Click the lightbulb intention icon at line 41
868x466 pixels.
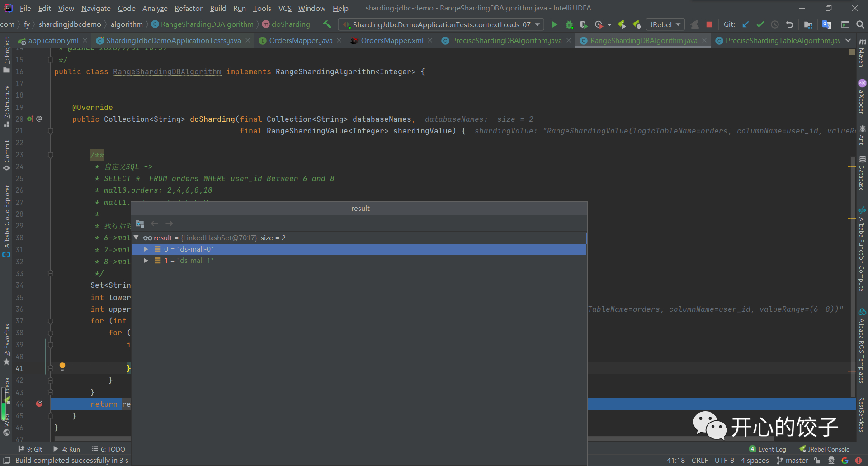(62, 366)
